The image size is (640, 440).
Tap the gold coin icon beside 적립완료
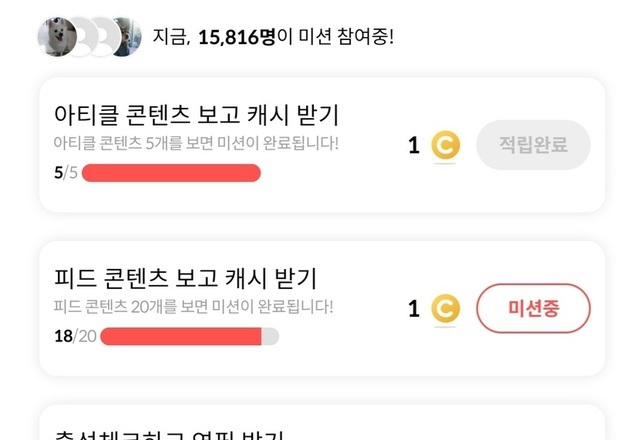click(x=445, y=146)
